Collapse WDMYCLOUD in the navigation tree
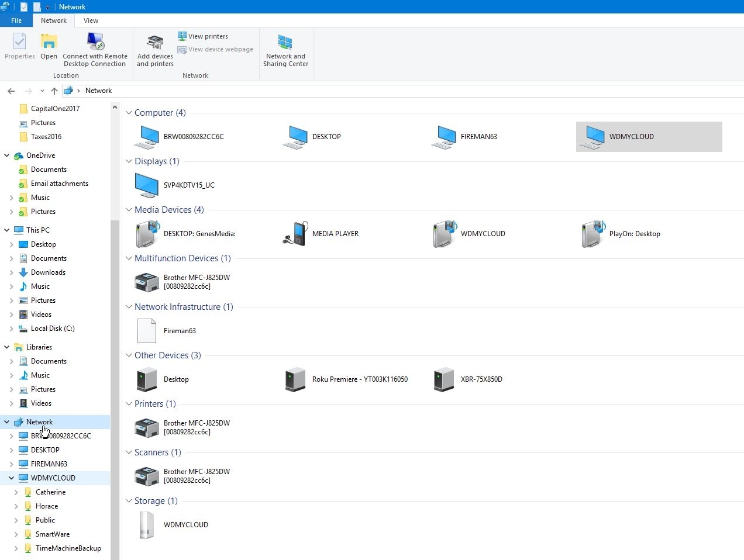744x560 pixels. [12, 478]
